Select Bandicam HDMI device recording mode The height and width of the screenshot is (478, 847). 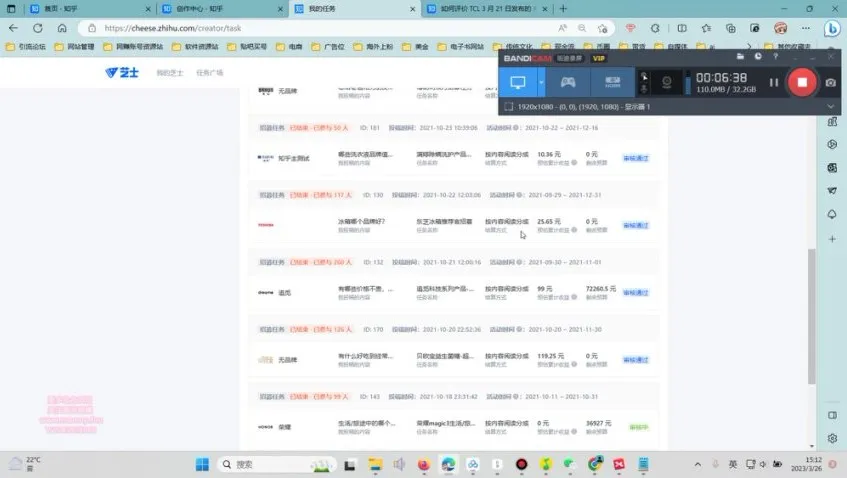[x=613, y=81]
